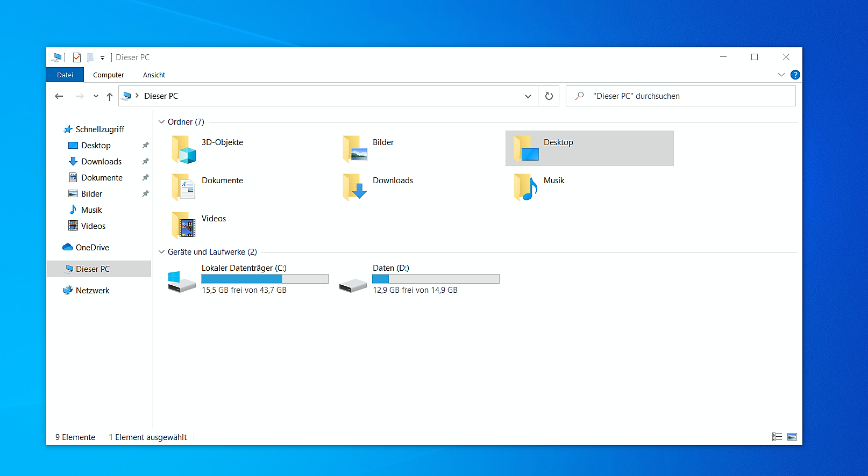Select the Lokaler Datenträger (C:) drive icon
Viewport: 868px width, 476px height.
[x=182, y=282]
